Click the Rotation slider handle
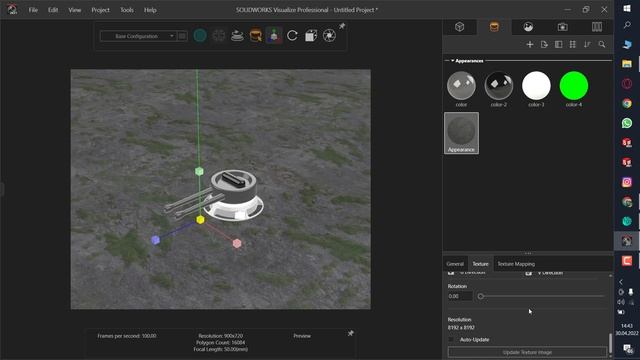 [x=481, y=296]
